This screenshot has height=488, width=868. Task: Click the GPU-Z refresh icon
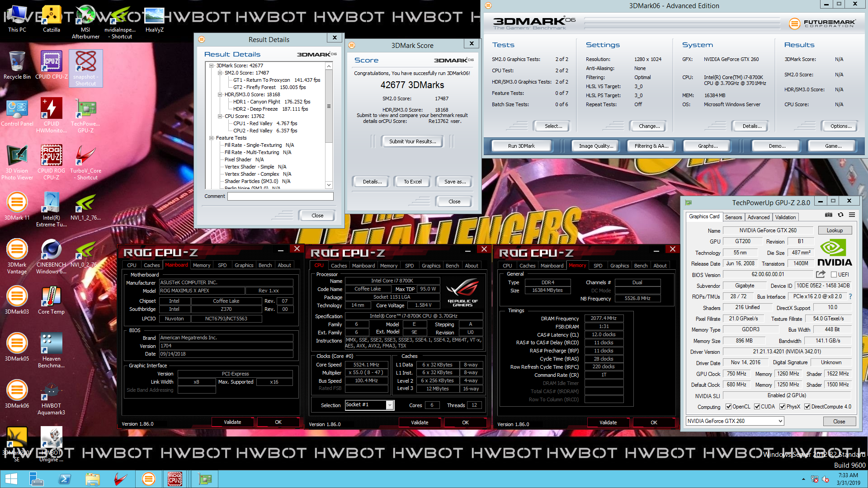click(x=840, y=215)
